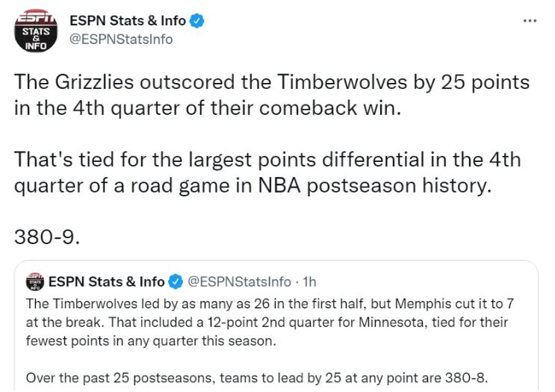The height and width of the screenshot is (392, 555).
Task: Open ESPN Stats & Info profile avatar
Action: point(36,31)
